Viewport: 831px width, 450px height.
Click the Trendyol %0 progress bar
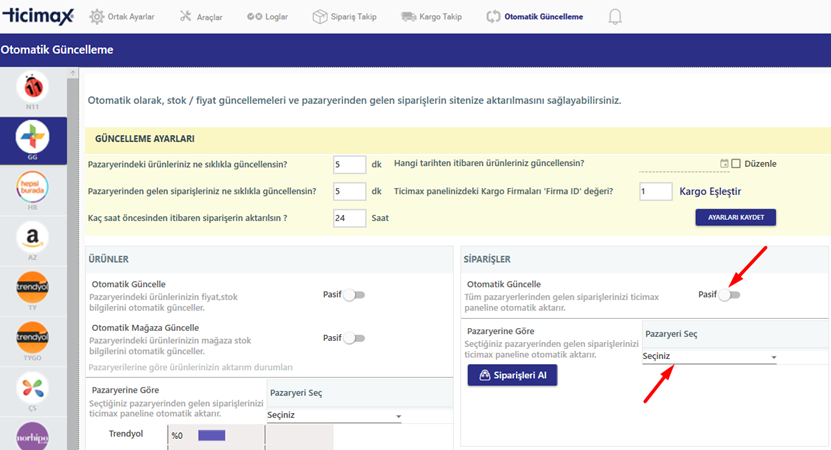click(211, 436)
